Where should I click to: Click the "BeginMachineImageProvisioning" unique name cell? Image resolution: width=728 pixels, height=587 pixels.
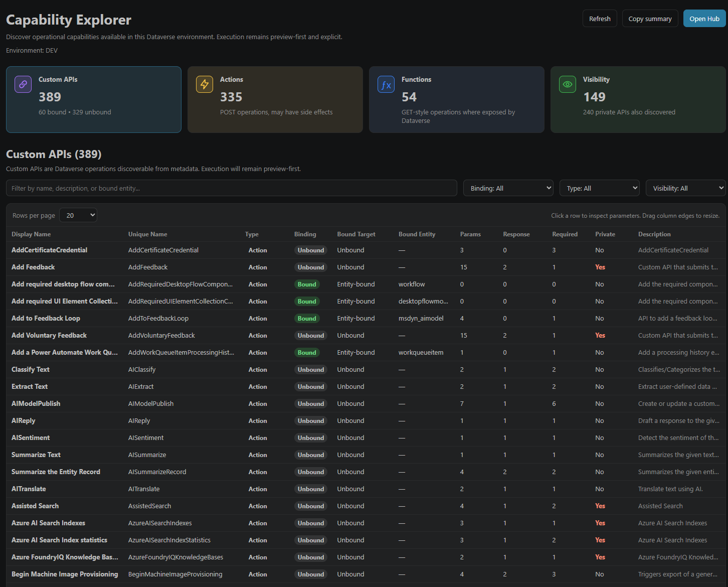coord(175,574)
